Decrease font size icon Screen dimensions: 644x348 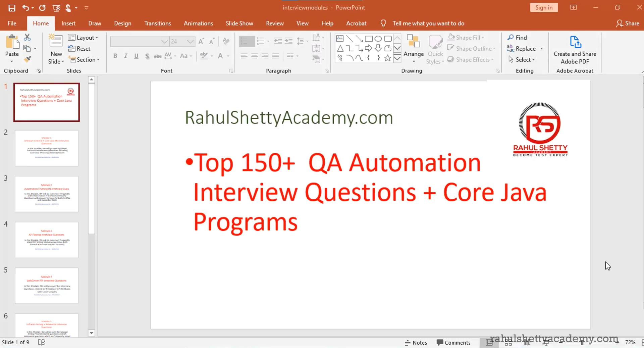pos(212,41)
